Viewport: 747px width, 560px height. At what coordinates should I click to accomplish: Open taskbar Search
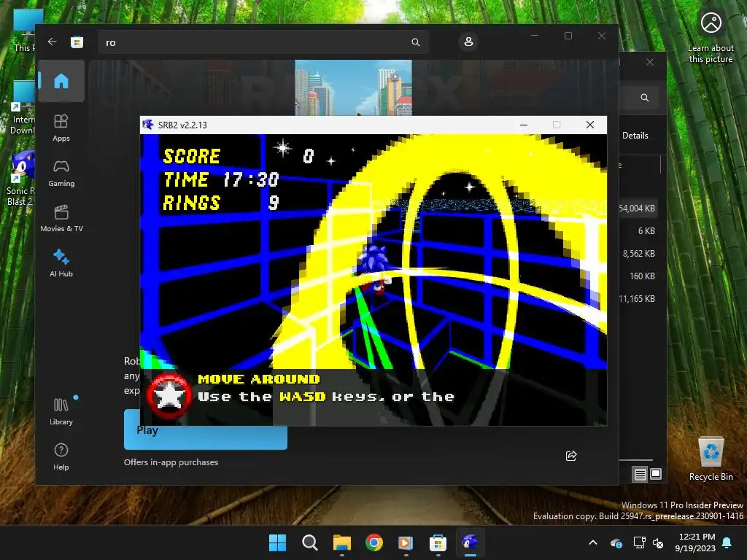click(309, 542)
